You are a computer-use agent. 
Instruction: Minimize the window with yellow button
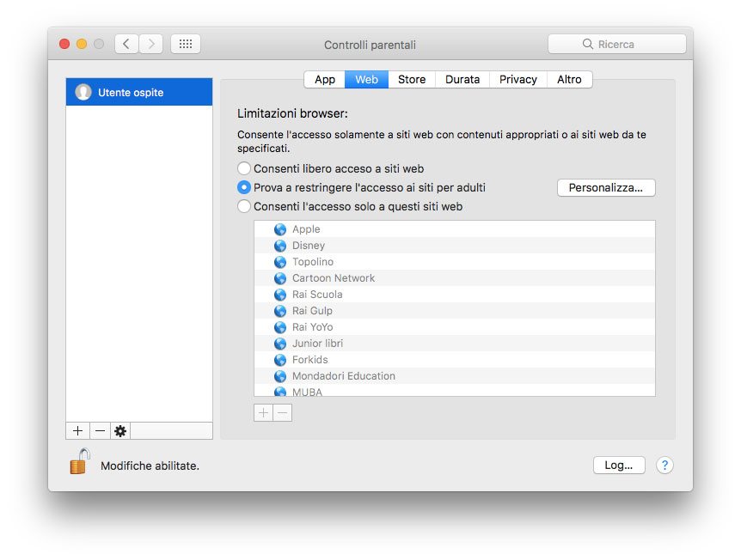82,44
